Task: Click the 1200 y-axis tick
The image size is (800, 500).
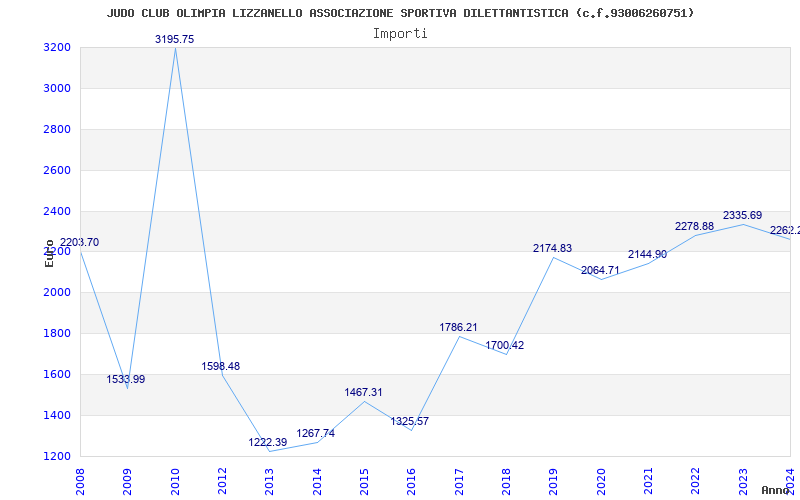Action: coord(57,456)
